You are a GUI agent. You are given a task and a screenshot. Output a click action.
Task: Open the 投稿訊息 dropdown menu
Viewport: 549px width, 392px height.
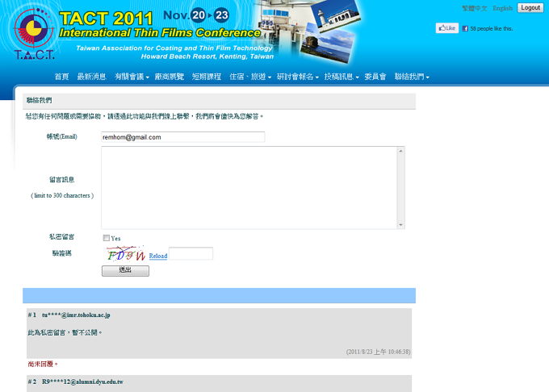click(341, 77)
